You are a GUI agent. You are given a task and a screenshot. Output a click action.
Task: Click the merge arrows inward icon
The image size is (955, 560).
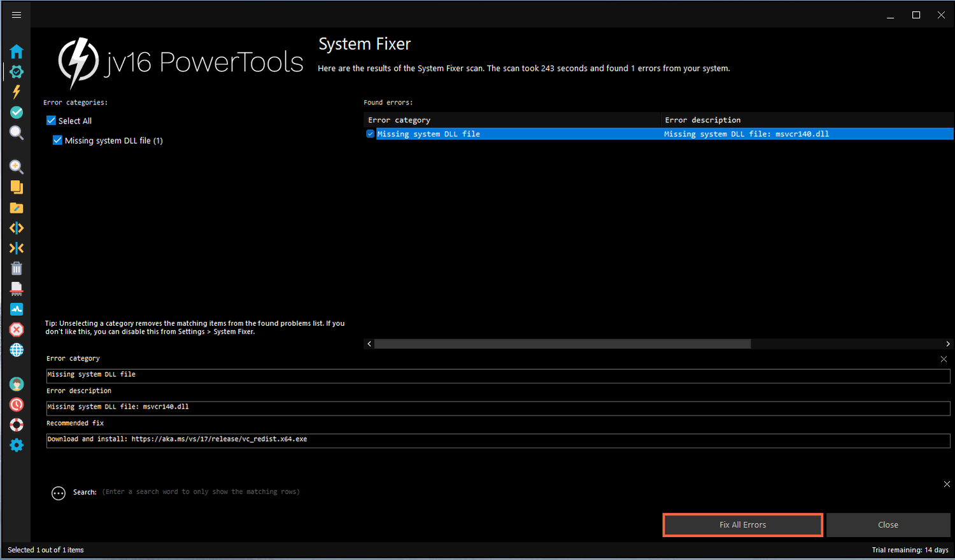point(17,248)
